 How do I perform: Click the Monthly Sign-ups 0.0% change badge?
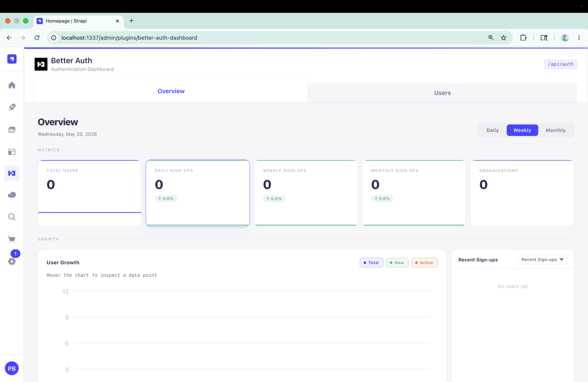pyautogui.click(x=382, y=199)
